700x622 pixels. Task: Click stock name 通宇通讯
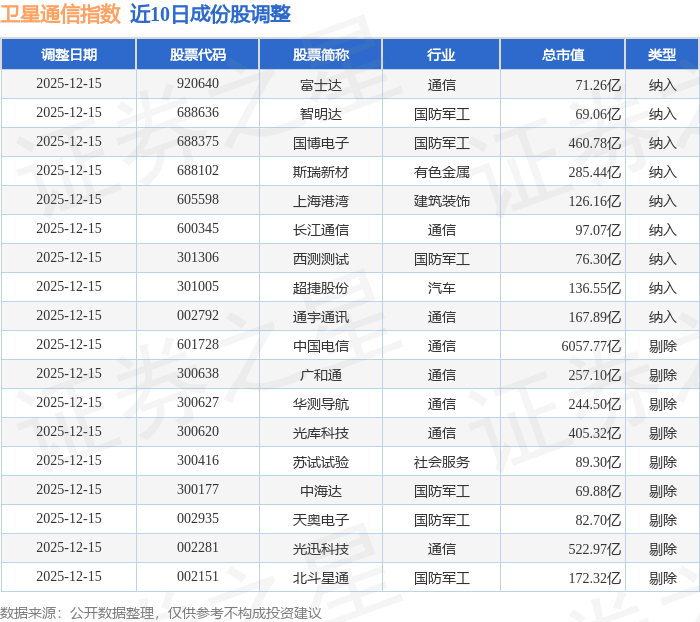(x=321, y=317)
